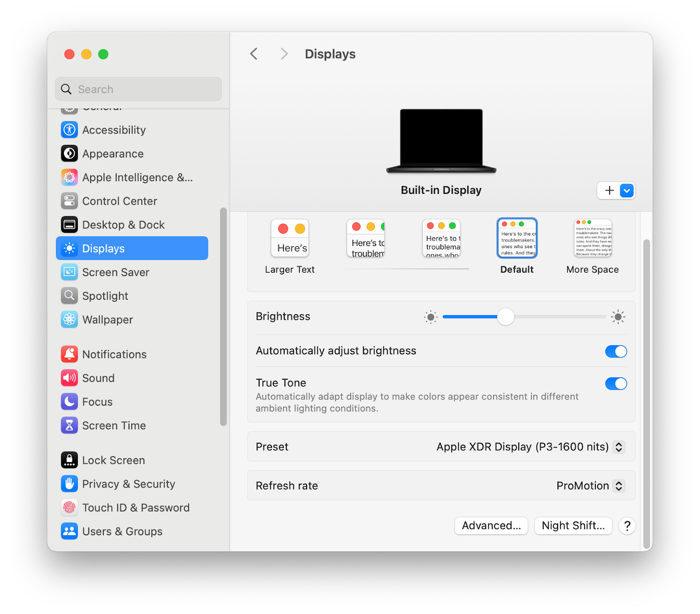The image size is (700, 614).
Task: Click the Touch ID fingerprint icon
Action: point(70,508)
